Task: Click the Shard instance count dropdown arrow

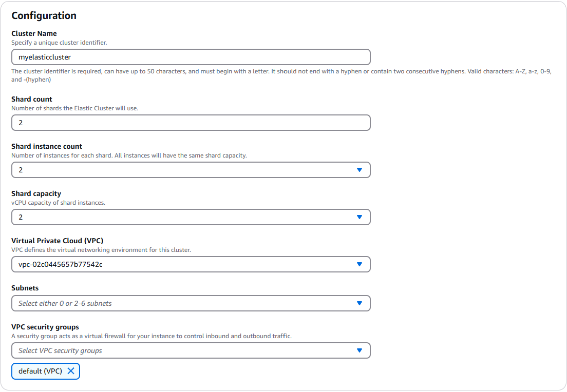Action: click(x=360, y=169)
